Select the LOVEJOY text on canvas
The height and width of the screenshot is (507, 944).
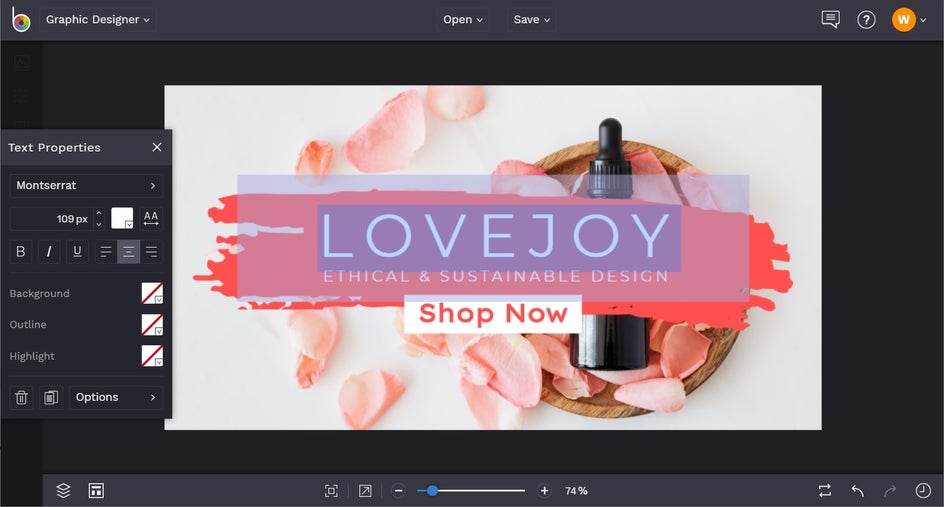point(497,236)
